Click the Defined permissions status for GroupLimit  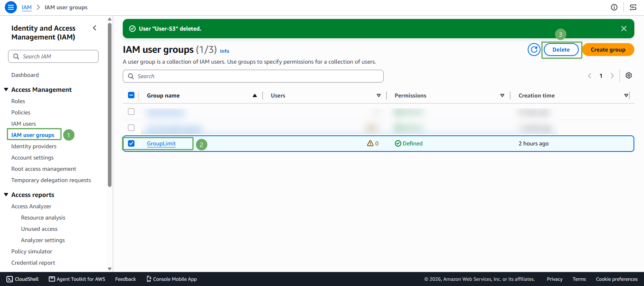coord(409,143)
